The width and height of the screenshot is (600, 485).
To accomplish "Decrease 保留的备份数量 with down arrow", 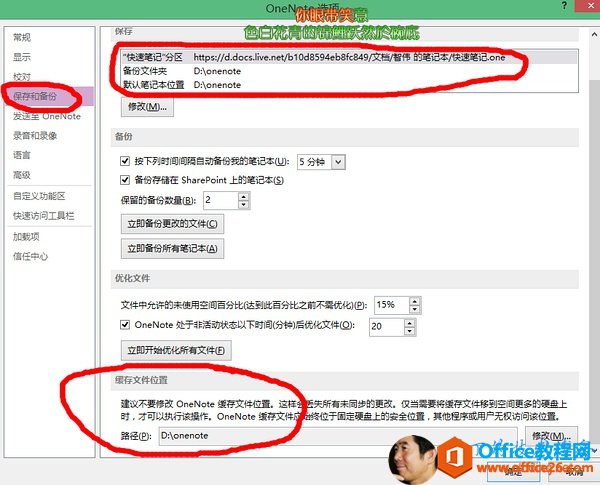I will (244, 205).
